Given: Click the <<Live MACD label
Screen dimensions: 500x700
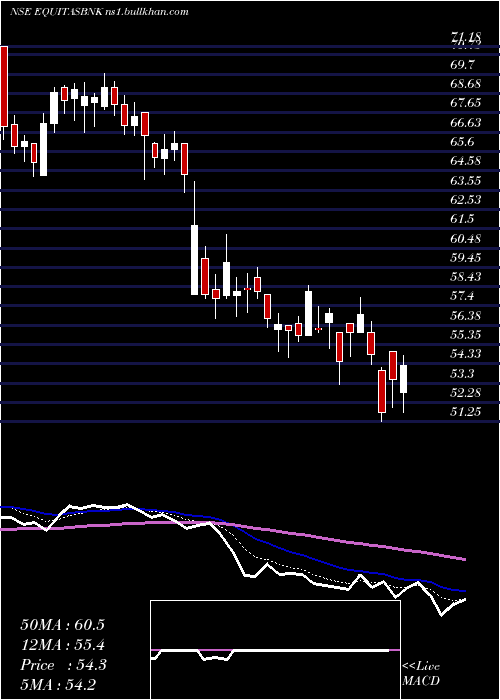Looking at the screenshot, I should pos(421,674).
